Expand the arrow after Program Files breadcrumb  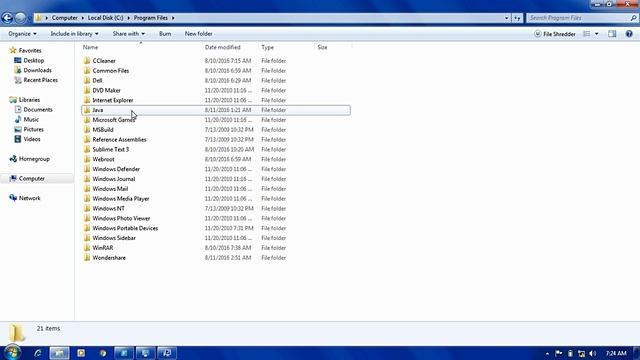click(173, 18)
